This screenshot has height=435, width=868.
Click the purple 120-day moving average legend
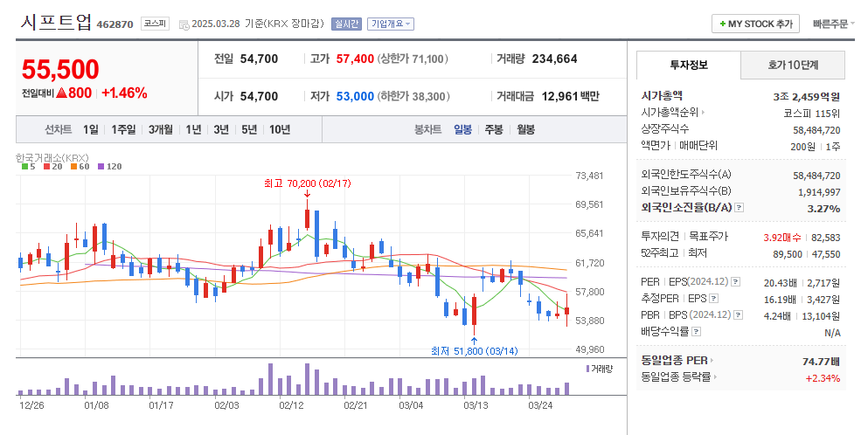(109, 166)
